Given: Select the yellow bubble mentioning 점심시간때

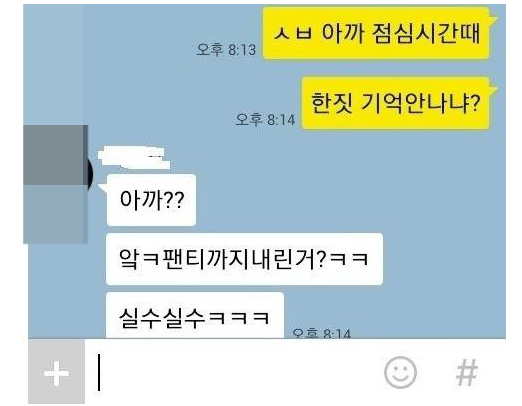Looking at the screenshot, I should 376,33.
